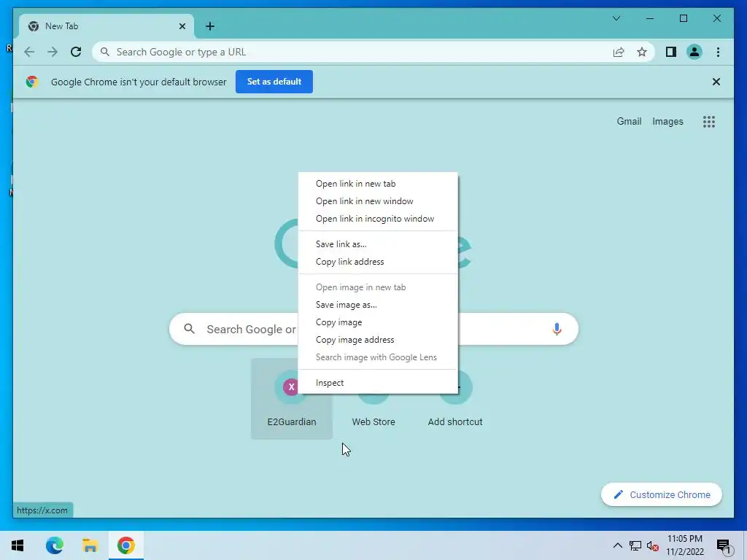Click the Chrome taskbar icon
The image size is (747, 560).
(x=125, y=545)
